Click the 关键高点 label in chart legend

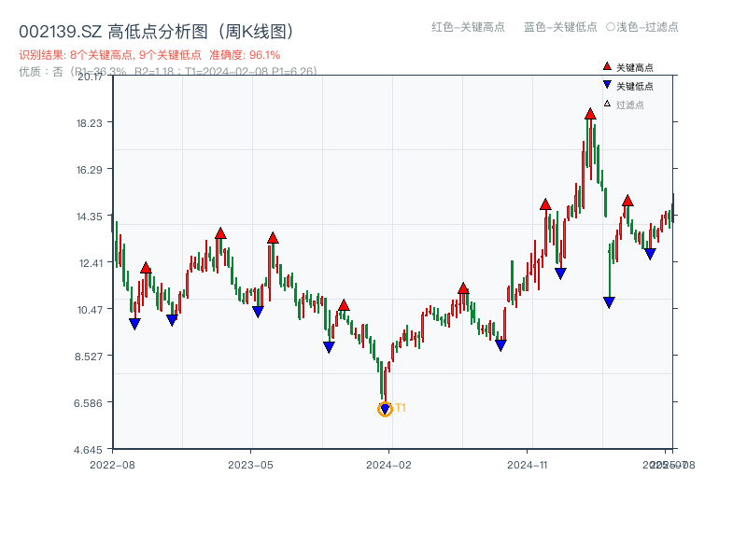pyautogui.click(x=635, y=67)
